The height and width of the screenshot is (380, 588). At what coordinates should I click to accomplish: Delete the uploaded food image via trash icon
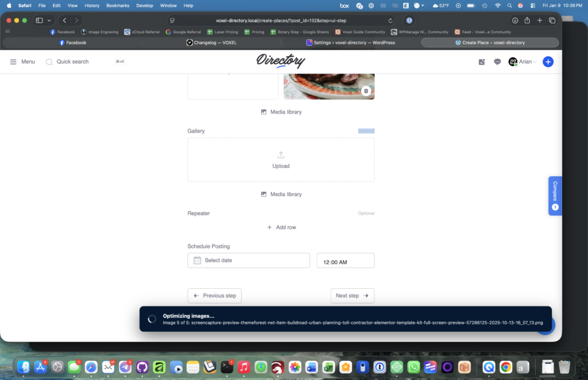click(366, 91)
